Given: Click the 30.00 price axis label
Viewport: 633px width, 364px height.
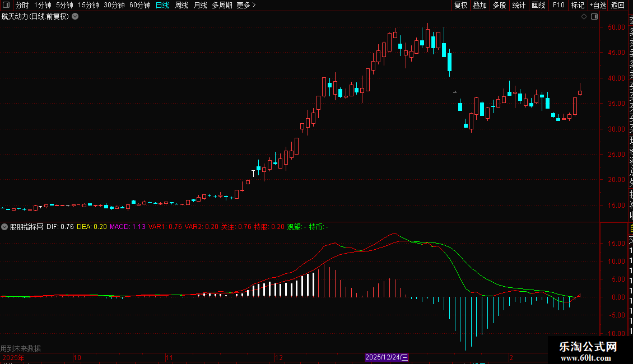Looking at the screenshot, I should point(616,129).
